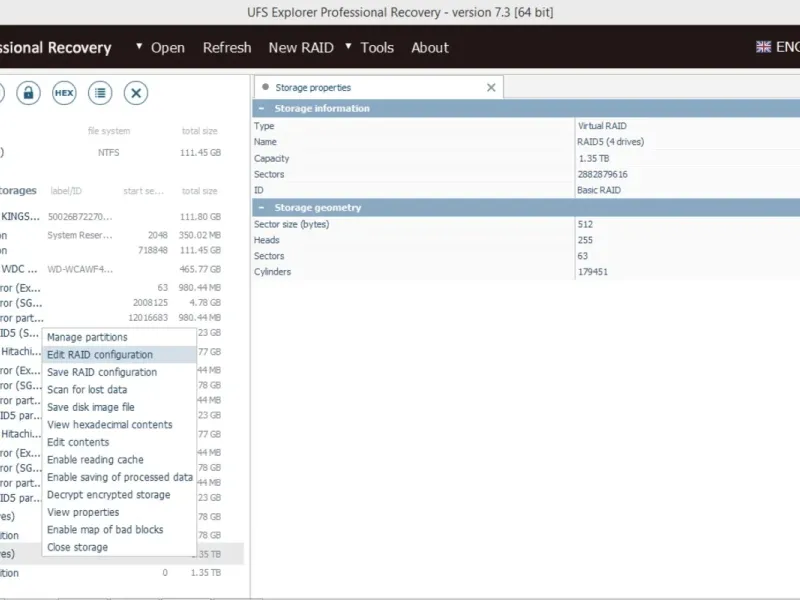
Task: Open the About menu
Action: click(430, 47)
